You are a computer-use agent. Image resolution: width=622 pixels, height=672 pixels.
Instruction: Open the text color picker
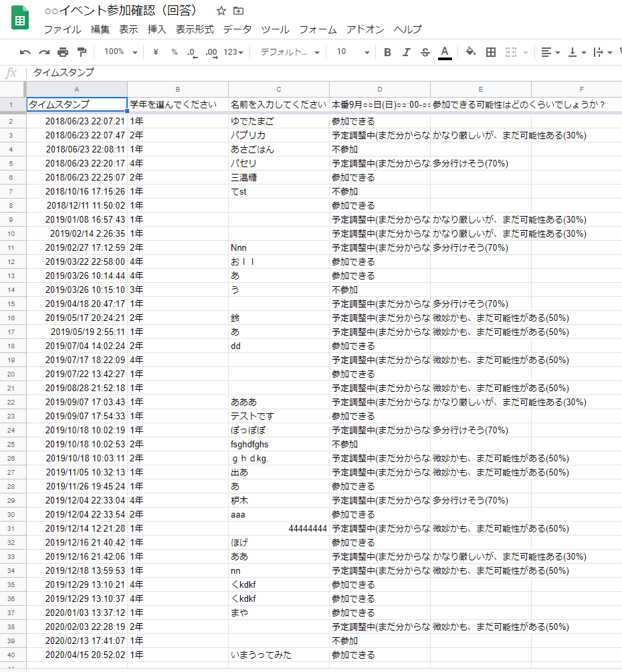(x=445, y=53)
